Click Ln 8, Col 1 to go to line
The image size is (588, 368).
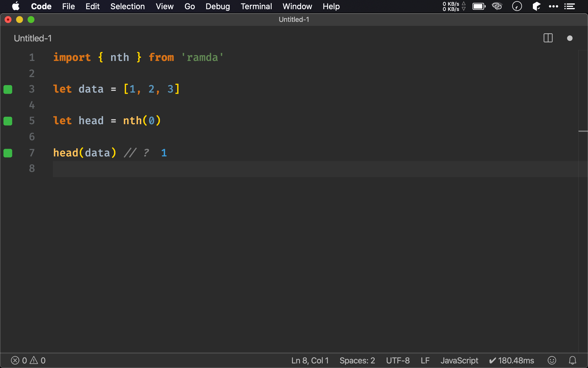pos(310,361)
